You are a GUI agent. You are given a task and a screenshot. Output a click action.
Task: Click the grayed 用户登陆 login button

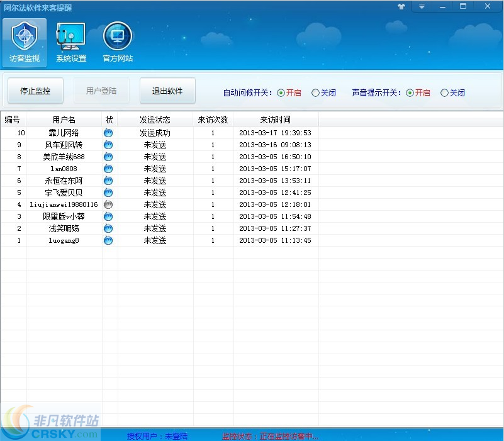(101, 91)
